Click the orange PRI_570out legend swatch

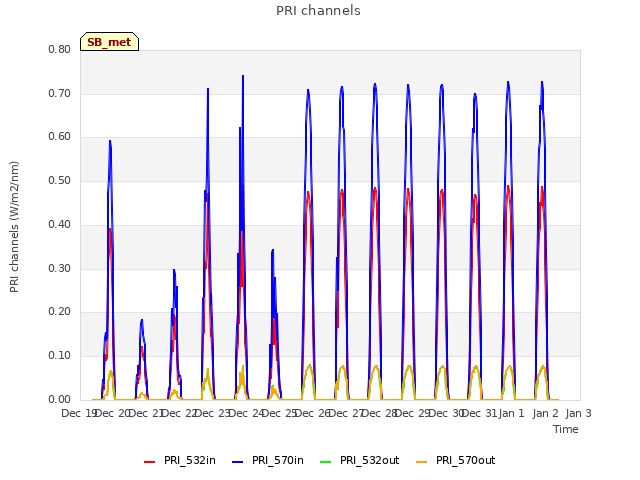422,462
